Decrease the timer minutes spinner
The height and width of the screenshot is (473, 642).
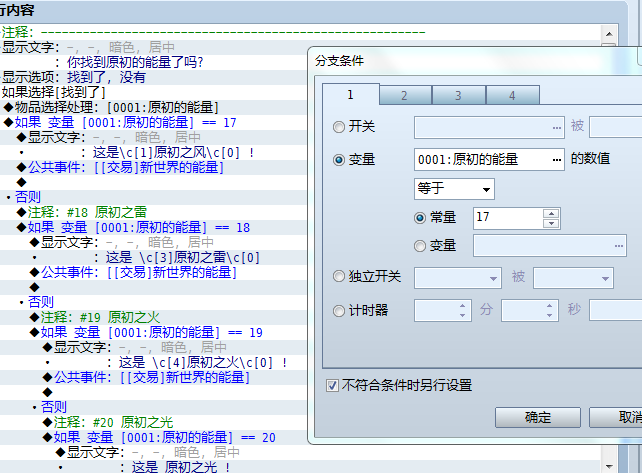(462, 315)
